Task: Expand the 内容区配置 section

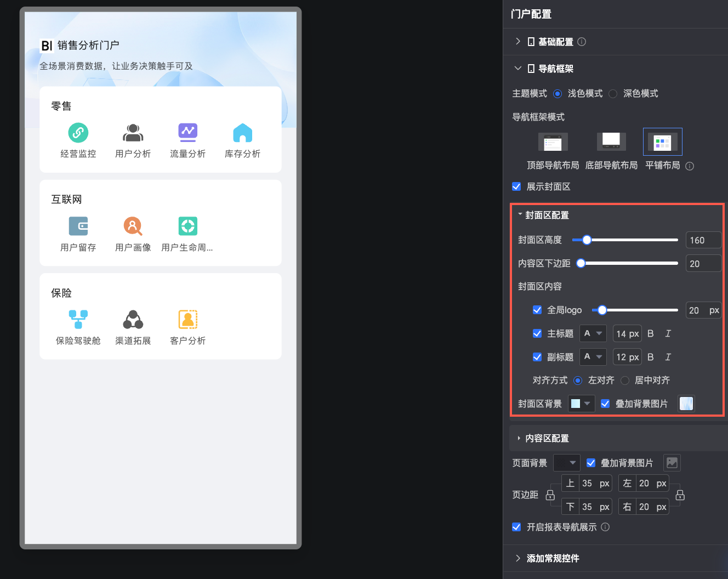Action: pos(519,438)
